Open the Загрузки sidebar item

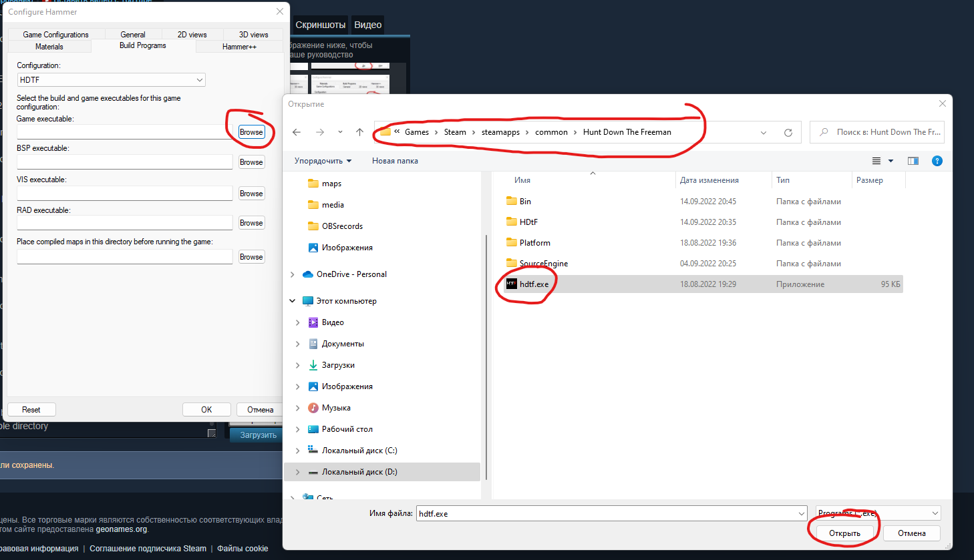331,365
